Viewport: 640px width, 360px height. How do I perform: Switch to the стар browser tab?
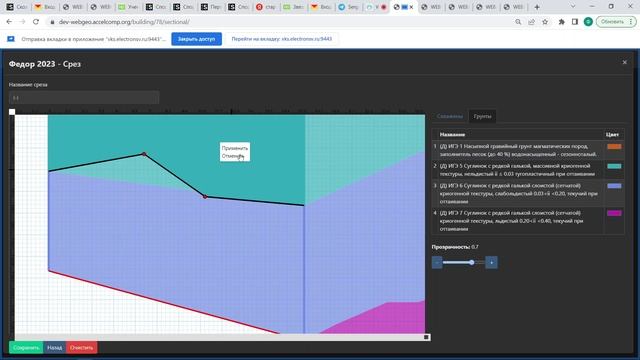(x=267, y=7)
